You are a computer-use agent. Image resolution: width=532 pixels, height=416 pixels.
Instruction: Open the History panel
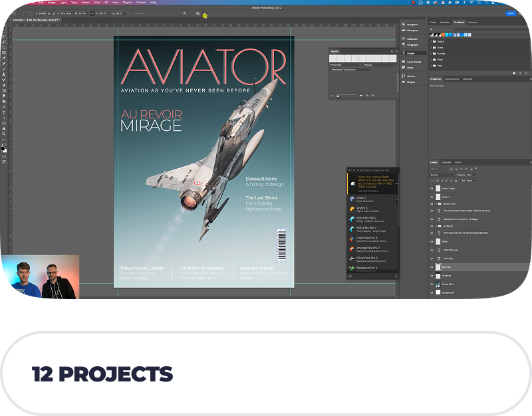[408, 76]
